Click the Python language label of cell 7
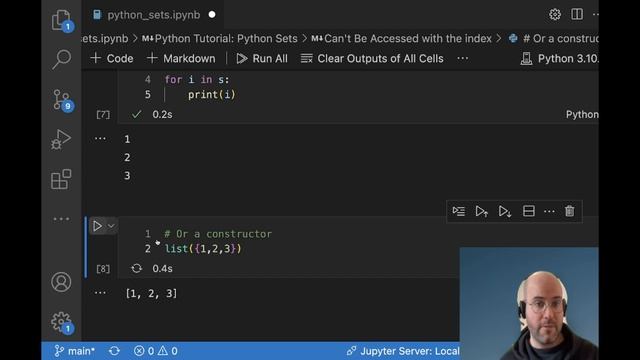Screen dimensions: 640x360 (x=582, y=115)
